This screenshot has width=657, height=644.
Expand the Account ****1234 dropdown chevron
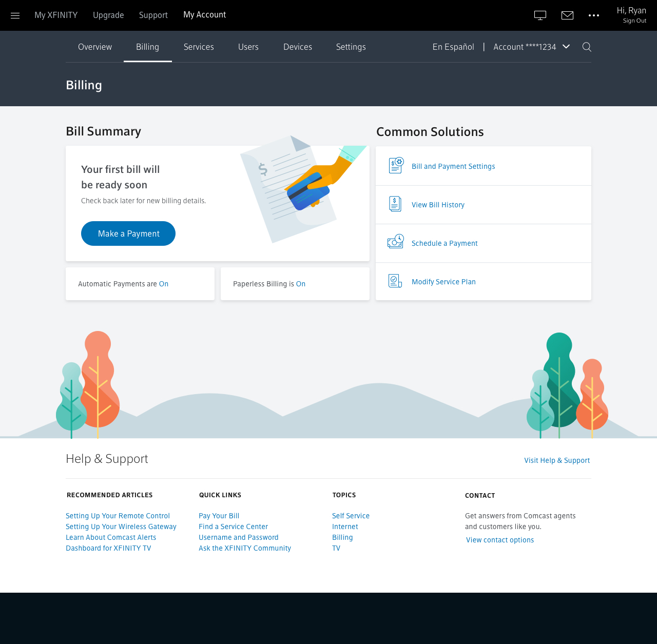pos(566,46)
